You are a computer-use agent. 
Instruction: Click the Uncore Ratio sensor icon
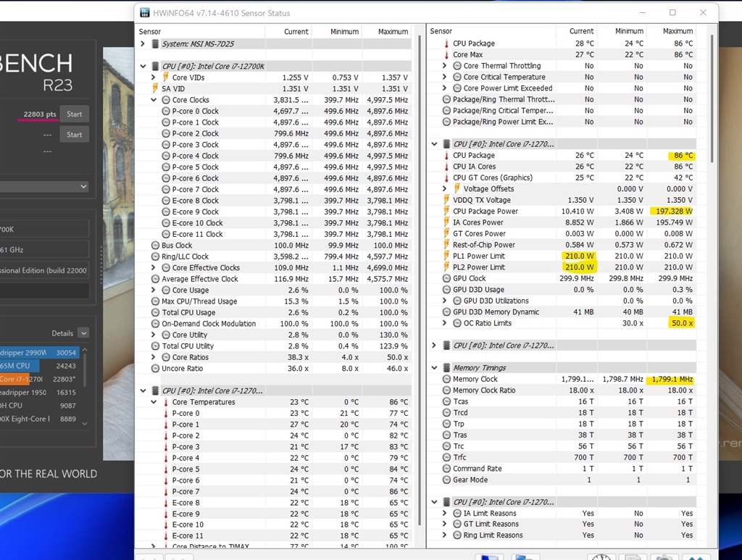click(155, 369)
